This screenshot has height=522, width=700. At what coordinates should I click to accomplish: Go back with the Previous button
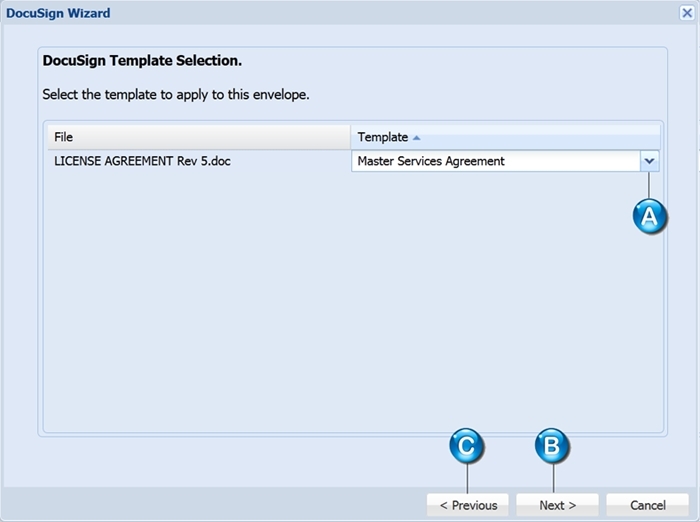pyautogui.click(x=468, y=505)
